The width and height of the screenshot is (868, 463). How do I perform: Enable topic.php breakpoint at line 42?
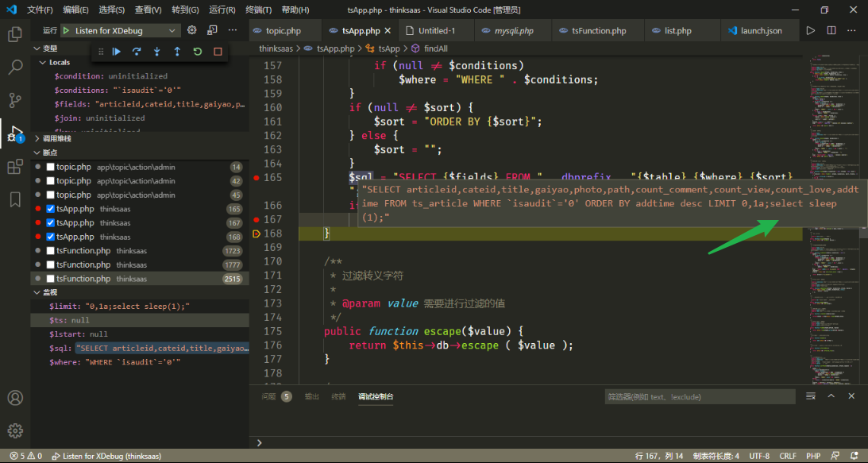(50, 180)
